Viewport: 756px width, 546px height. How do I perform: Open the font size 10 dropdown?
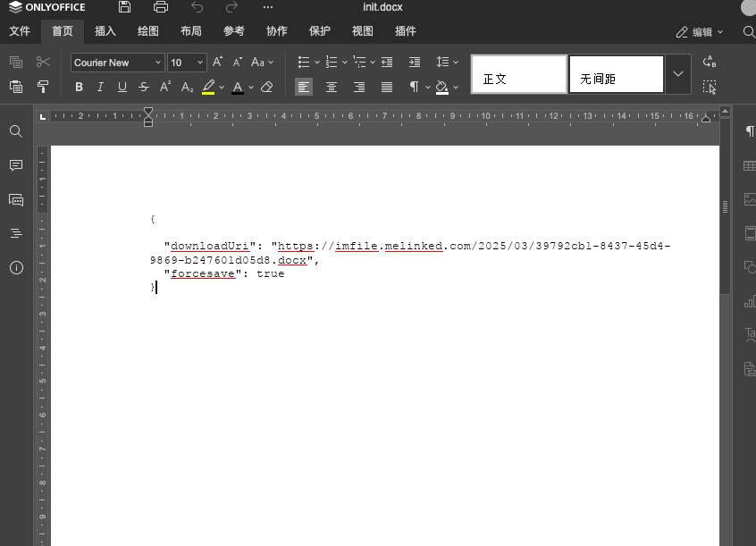pyautogui.click(x=187, y=63)
